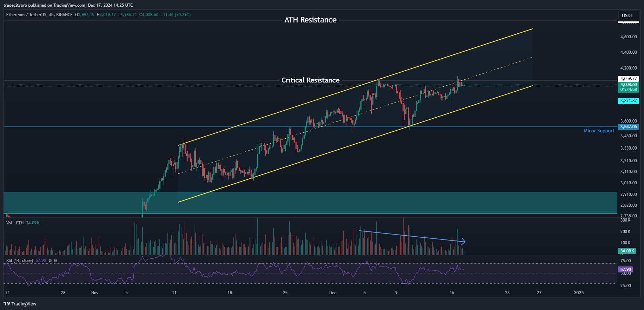The width and height of the screenshot is (644, 310).
Task: Click the 300K volume axis label
Action: click(x=625, y=220)
